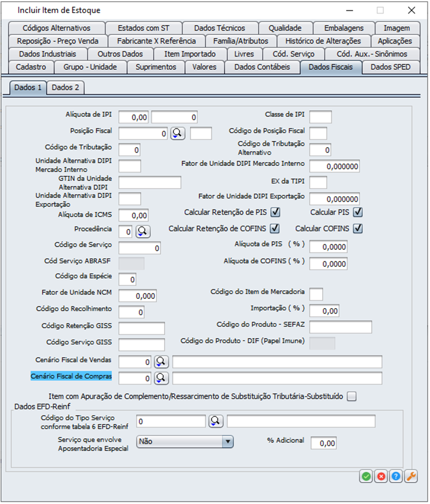Click the green confirm checkmark icon
The image size is (430, 504).
pyautogui.click(x=366, y=476)
